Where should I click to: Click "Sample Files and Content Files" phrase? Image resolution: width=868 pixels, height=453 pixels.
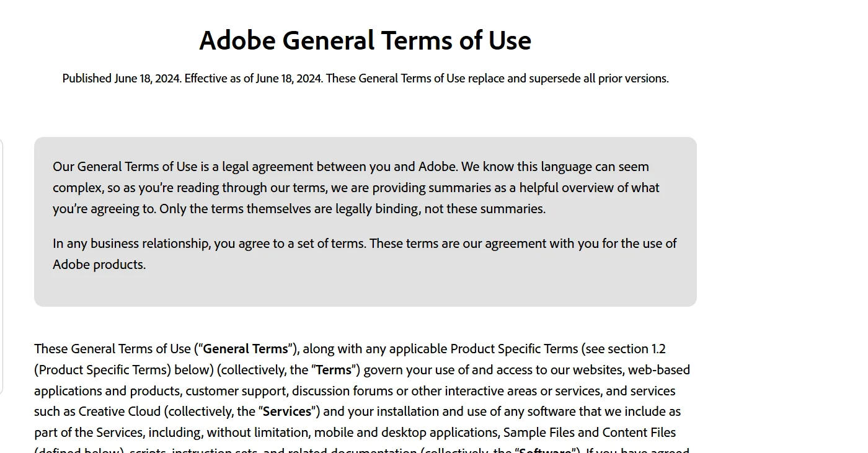click(590, 433)
